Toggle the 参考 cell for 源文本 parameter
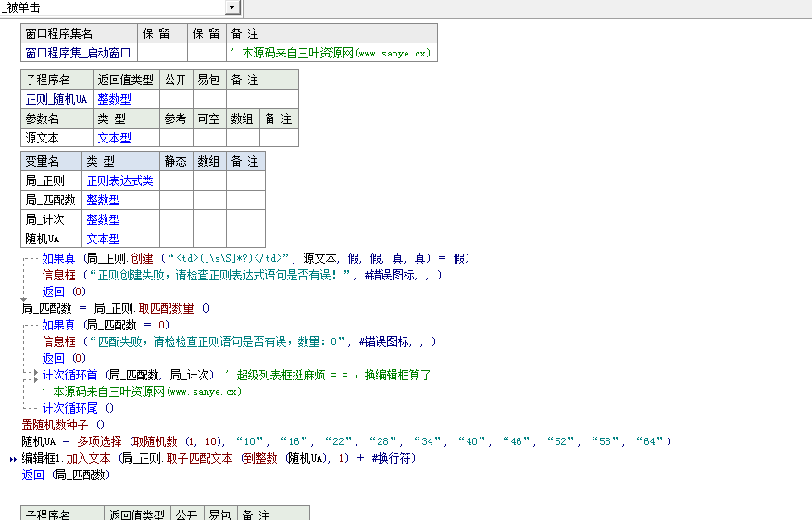The height and width of the screenshot is (520, 812). coord(175,138)
